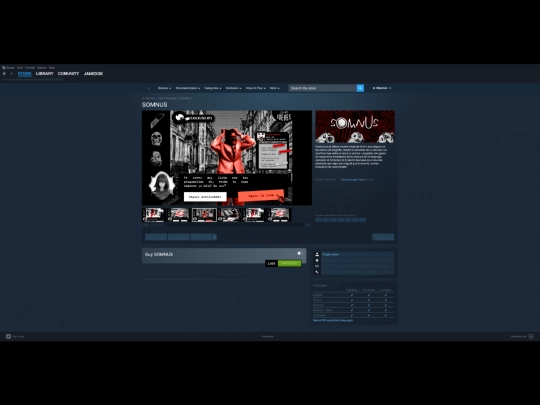This screenshot has width=540, height=405.
Task: Select the first screenshot thumbnail in the strip
Action: [x=154, y=215]
